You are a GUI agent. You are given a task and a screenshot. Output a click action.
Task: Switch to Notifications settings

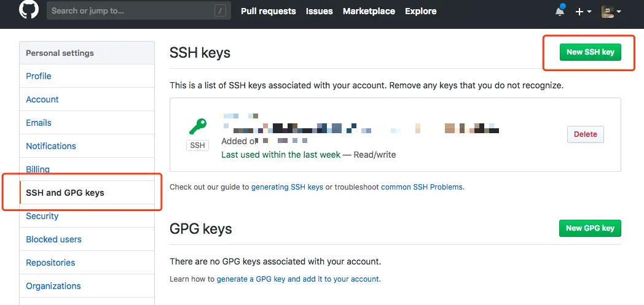(51, 146)
